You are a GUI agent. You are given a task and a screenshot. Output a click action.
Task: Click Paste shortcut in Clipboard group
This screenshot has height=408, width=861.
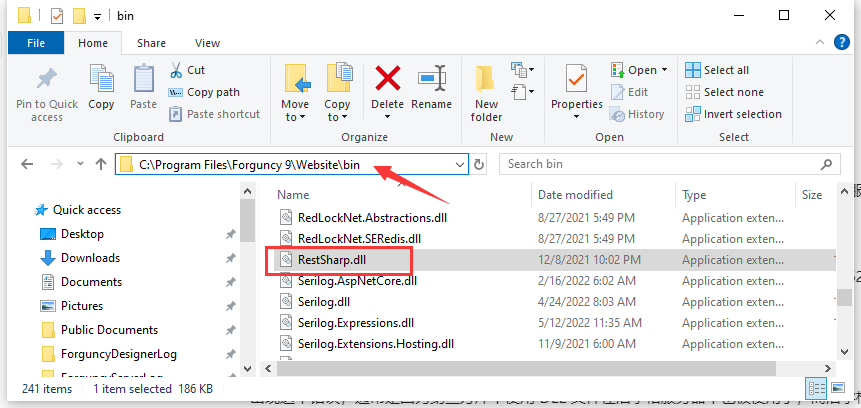[x=215, y=114]
